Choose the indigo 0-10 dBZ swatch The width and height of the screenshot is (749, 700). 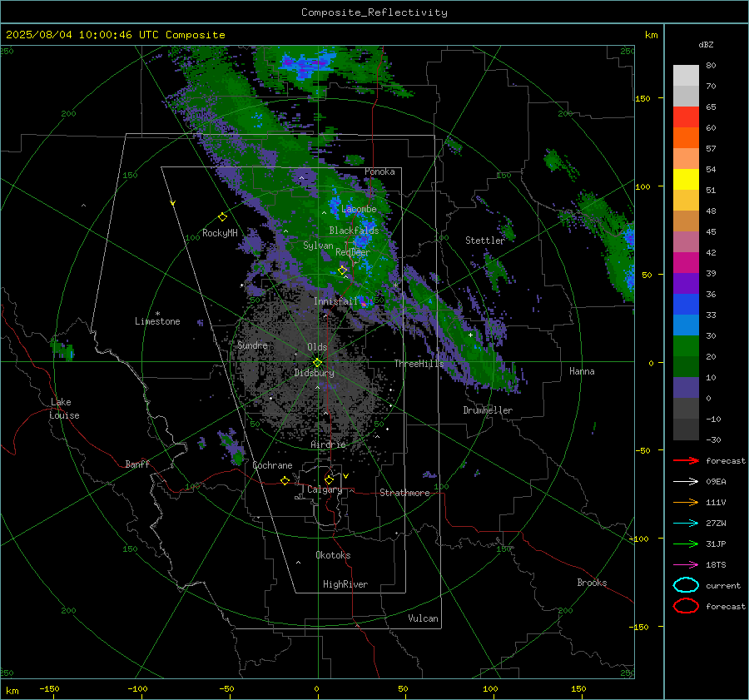point(686,388)
